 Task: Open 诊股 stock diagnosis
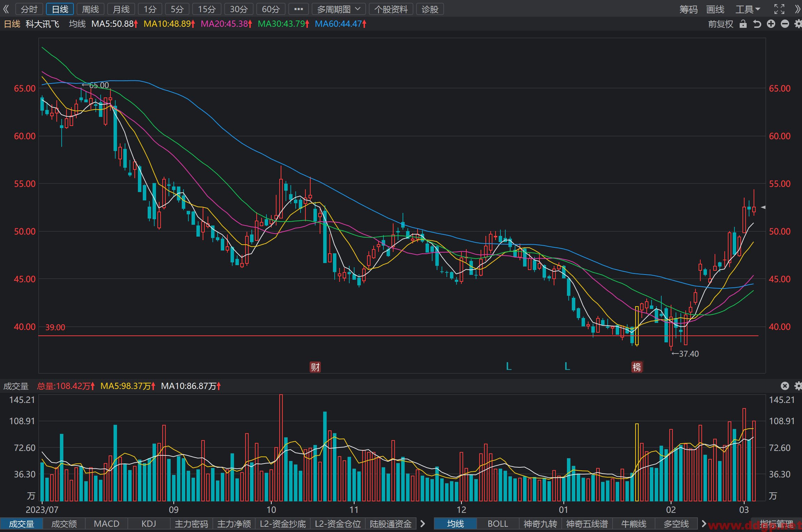click(x=430, y=9)
